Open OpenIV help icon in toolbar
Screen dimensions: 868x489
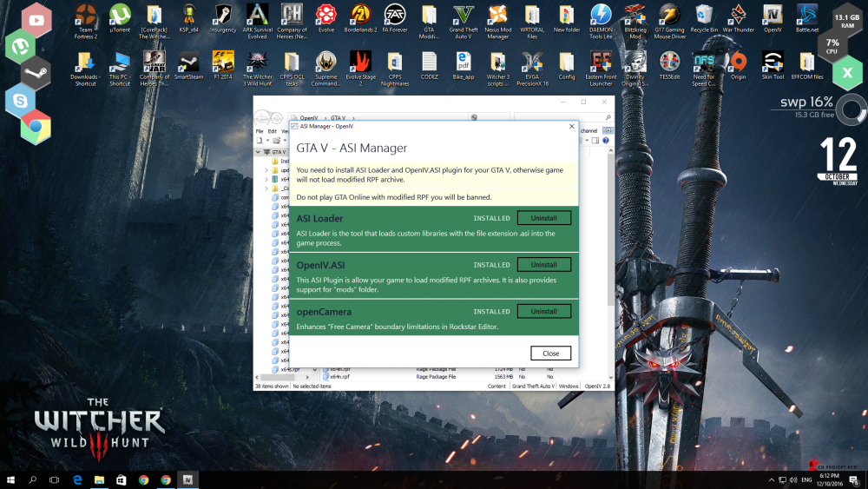pyautogui.click(x=606, y=141)
